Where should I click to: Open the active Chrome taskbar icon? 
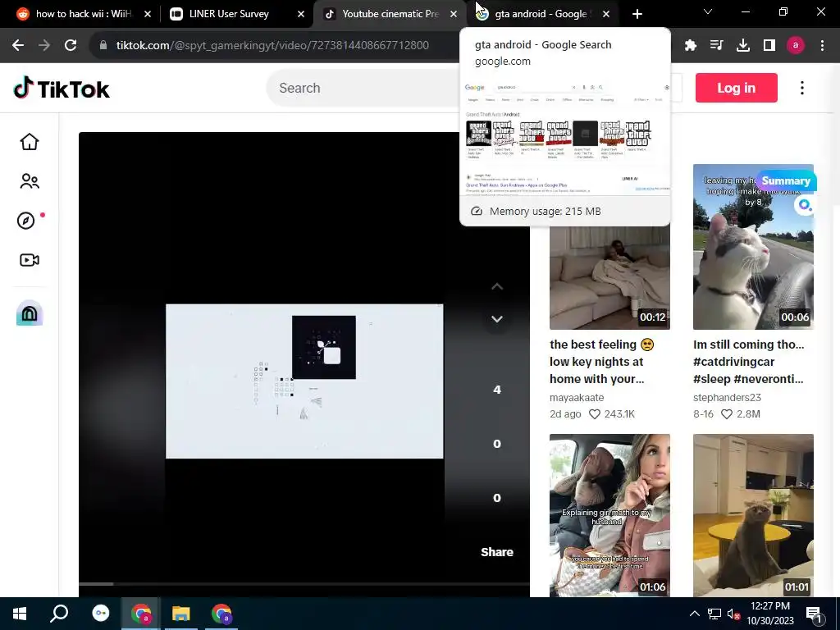141,614
